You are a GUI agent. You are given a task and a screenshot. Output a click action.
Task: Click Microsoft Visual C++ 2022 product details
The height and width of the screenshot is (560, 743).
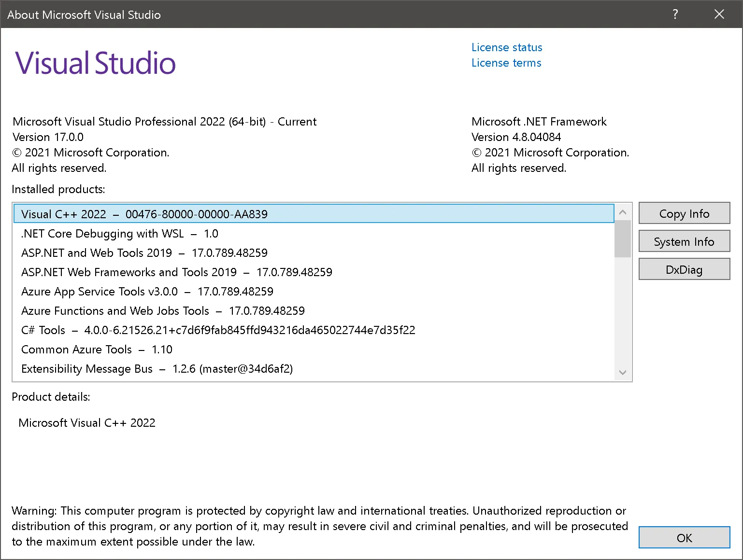pyautogui.click(x=87, y=423)
